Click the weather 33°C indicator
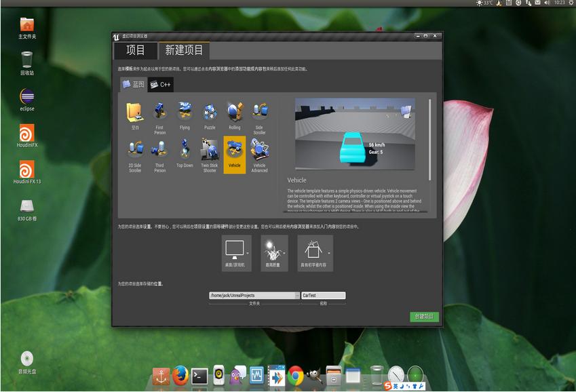Image resolution: width=576 pixels, height=392 pixels. 484,3
